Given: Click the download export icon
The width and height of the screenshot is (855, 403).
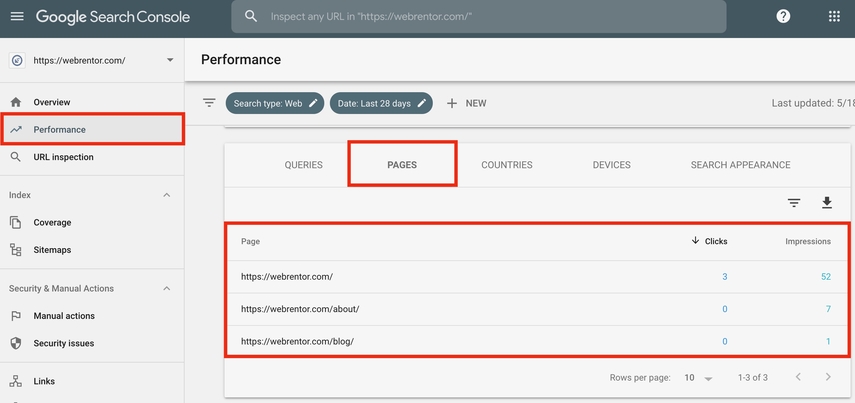Looking at the screenshot, I should pos(827,203).
